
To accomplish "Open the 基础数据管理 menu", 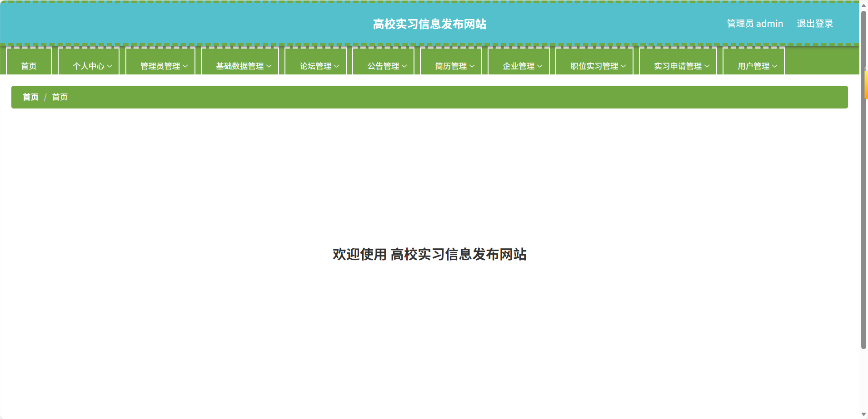I will (x=240, y=61).
